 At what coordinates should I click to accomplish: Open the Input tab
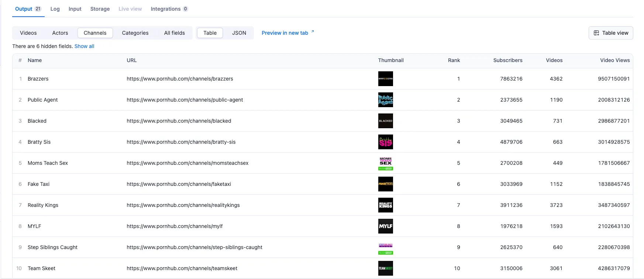click(75, 9)
